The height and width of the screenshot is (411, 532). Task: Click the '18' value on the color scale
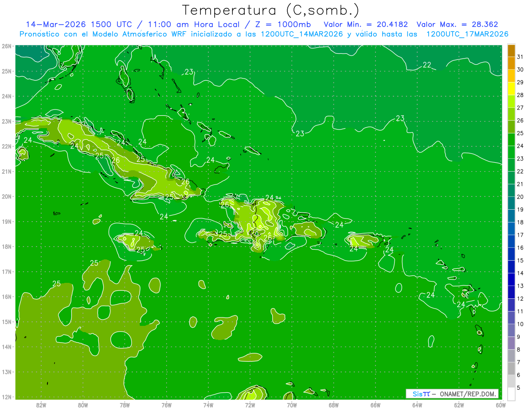coord(520,222)
